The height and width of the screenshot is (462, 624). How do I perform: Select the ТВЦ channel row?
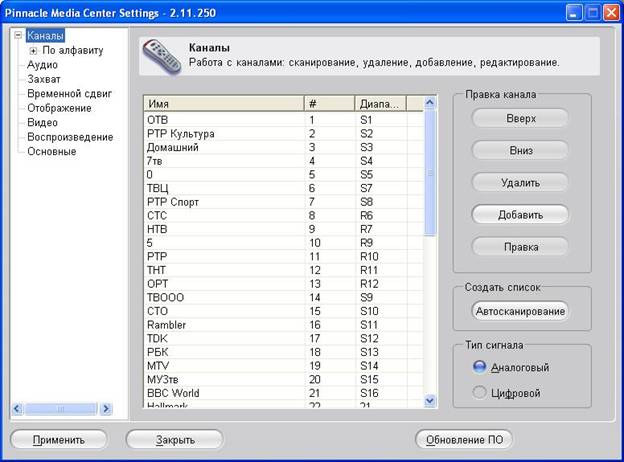coord(283,188)
